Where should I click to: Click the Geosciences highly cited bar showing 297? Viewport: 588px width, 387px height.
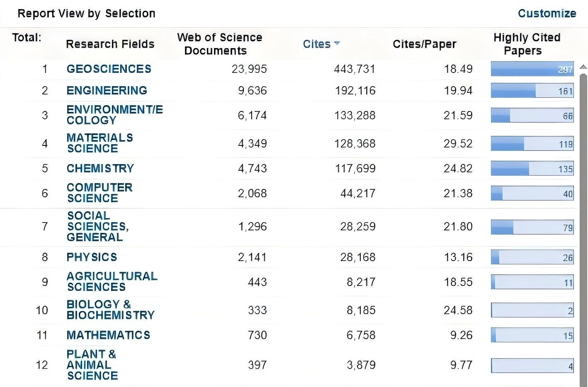(532, 69)
